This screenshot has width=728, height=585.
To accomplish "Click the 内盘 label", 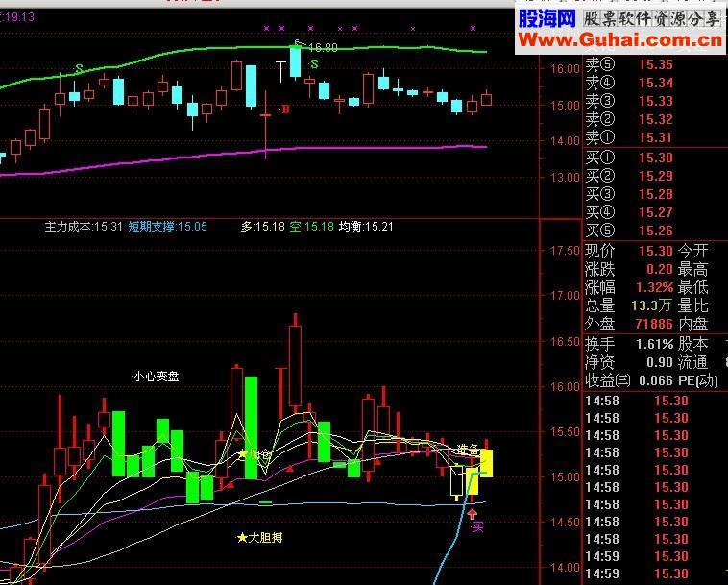I will [692, 324].
